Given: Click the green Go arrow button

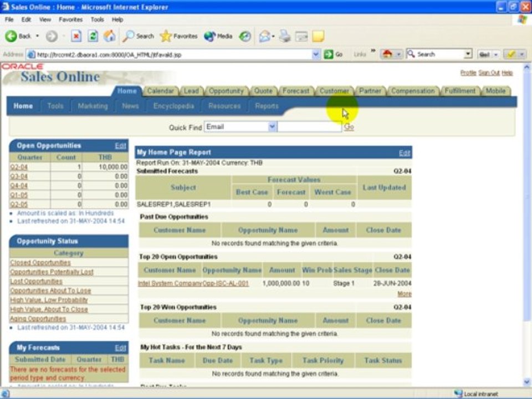Looking at the screenshot, I should pos(329,54).
